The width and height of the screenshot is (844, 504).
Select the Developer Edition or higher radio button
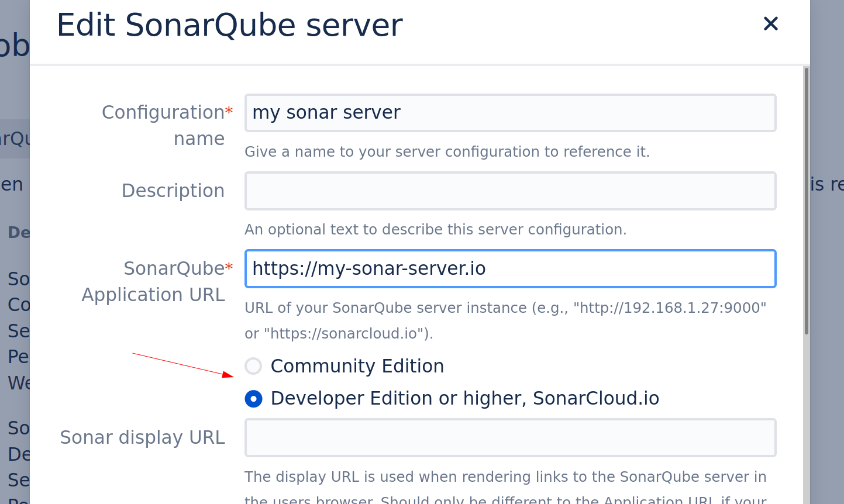[x=253, y=399]
